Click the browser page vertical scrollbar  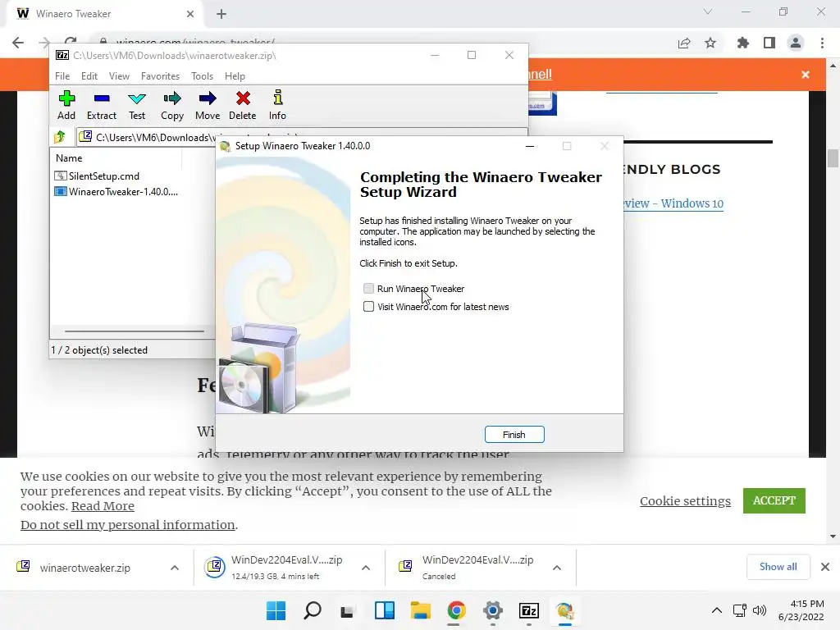(833, 159)
